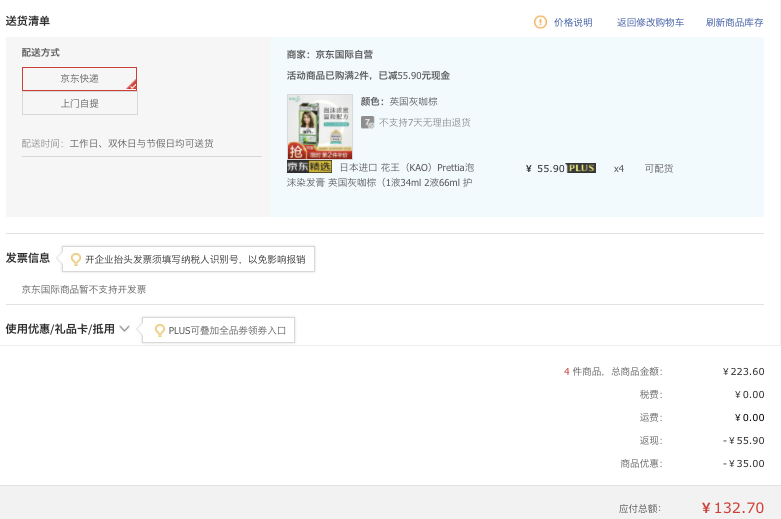781x519 pixels.
Task: Click the 税费 value ¥0.00
Action: tap(750, 394)
